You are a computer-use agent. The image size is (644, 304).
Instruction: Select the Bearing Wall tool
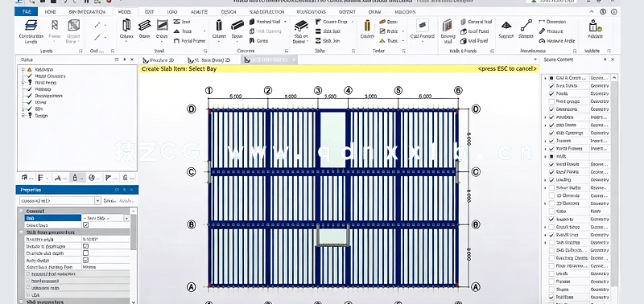(x=448, y=31)
